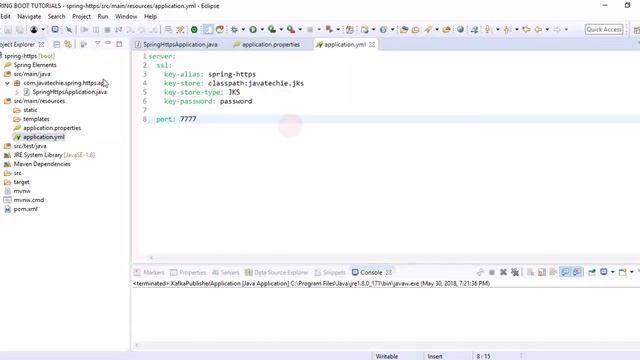This screenshot has height=360, width=640.
Task: Click Remove All Terminated Launches icon
Action: coord(515,272)
